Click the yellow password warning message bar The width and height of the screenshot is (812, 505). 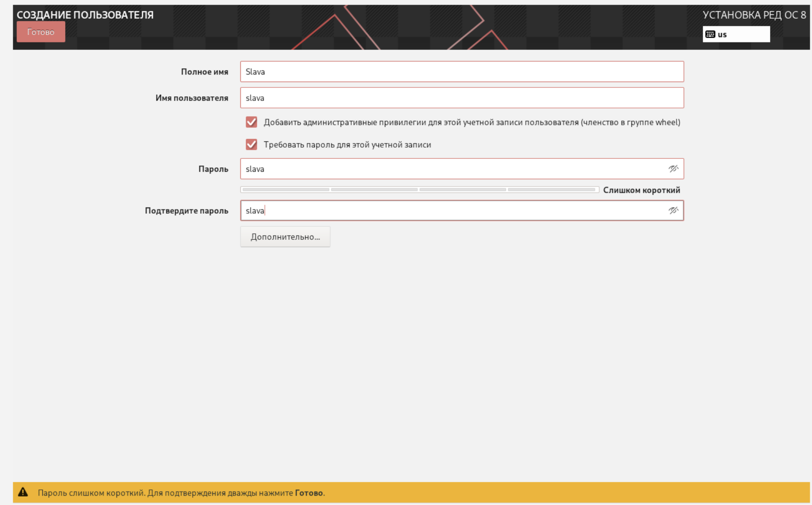pos(411,493)
